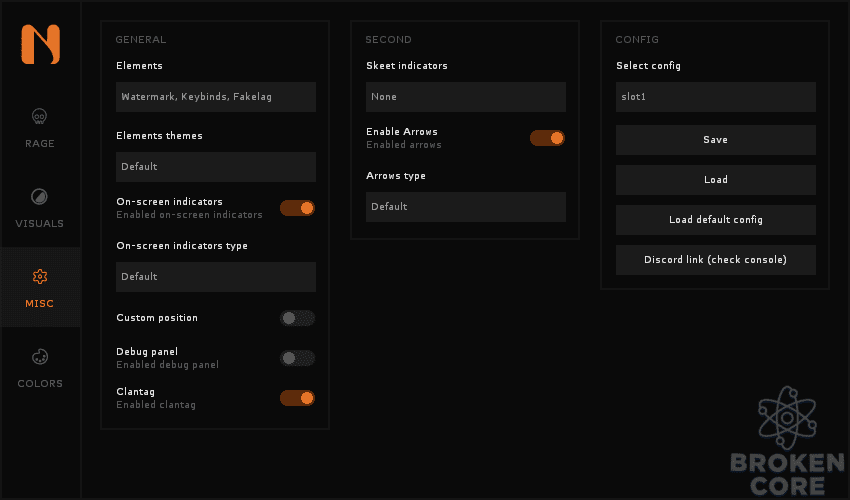Open the MISC tab label
This screenshot has height=500, width=850.
[x=40, y=304]
